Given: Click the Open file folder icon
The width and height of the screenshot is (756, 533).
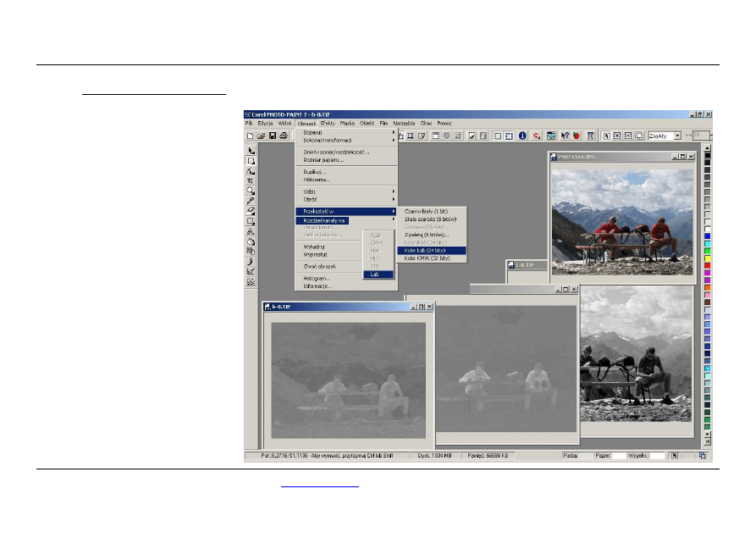Looking at the screenshot, I should point(262,136).
